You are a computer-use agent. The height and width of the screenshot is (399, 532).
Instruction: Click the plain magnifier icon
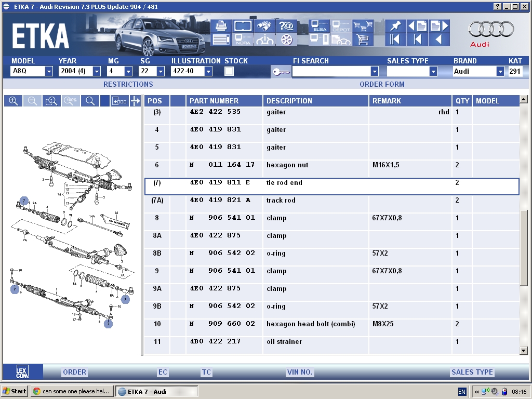90,101
